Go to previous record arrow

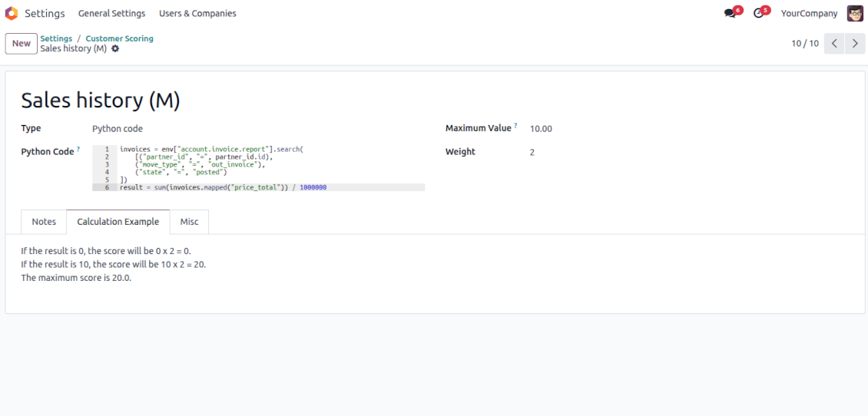coord(834,44)
